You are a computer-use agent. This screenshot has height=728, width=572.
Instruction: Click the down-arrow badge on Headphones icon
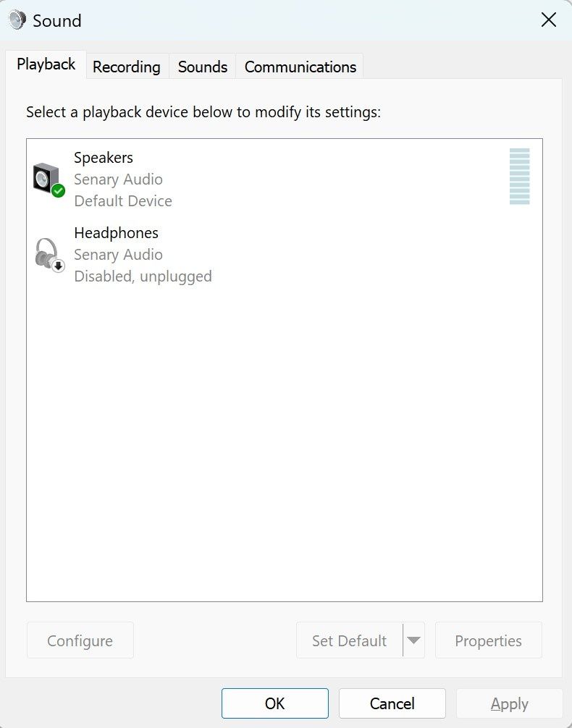pyautogui.click(x=59, y=266)
